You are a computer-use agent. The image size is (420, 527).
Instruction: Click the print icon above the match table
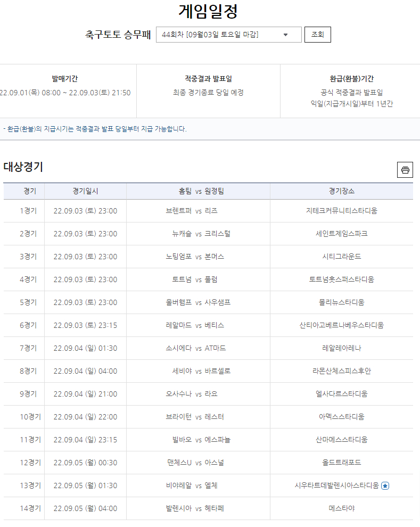[405, 170]
